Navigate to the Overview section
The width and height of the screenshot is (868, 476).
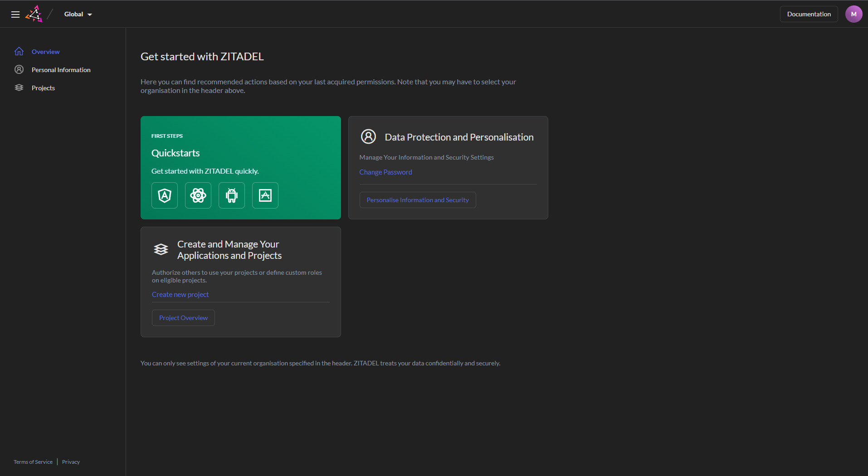45,51
